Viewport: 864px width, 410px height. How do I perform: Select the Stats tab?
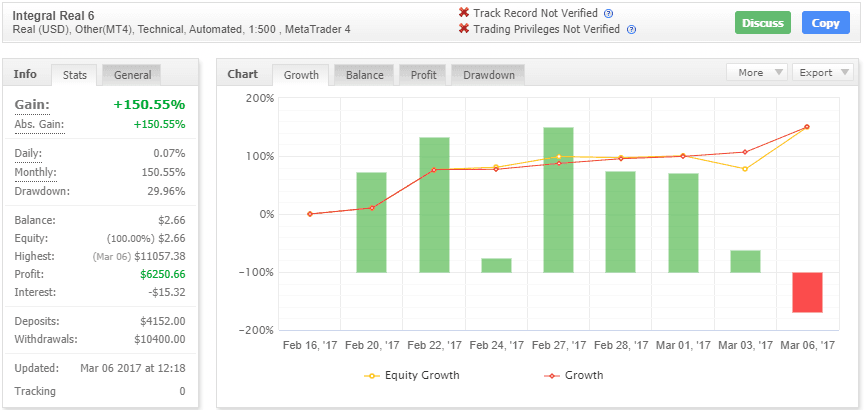pos(75,75)
